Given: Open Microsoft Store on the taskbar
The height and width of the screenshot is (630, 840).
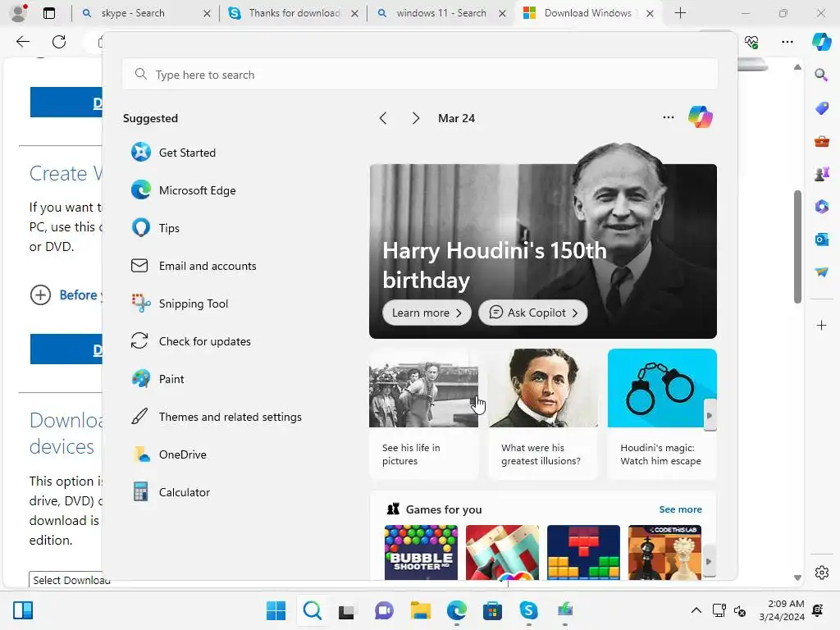Looking at the screenshot, I should click(492, 610).
